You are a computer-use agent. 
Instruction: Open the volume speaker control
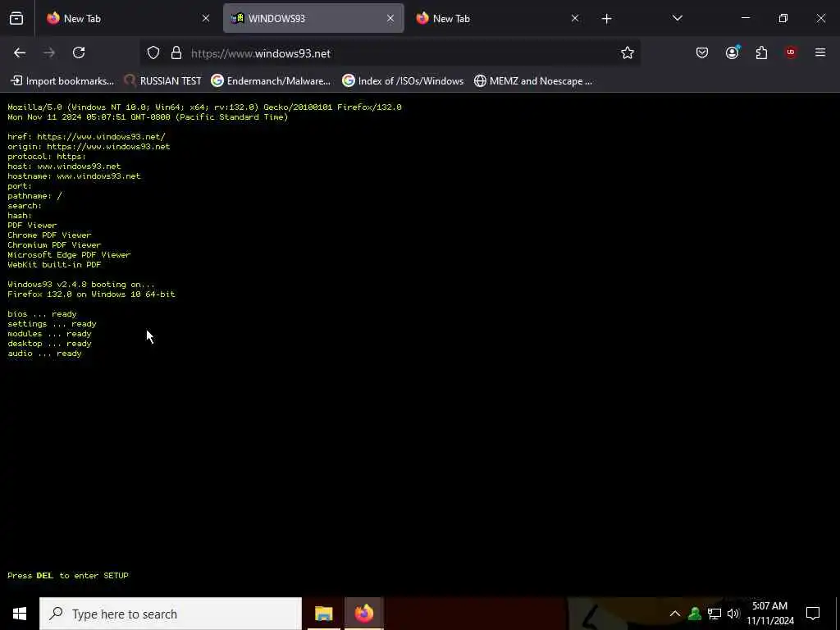click(733, 614)
